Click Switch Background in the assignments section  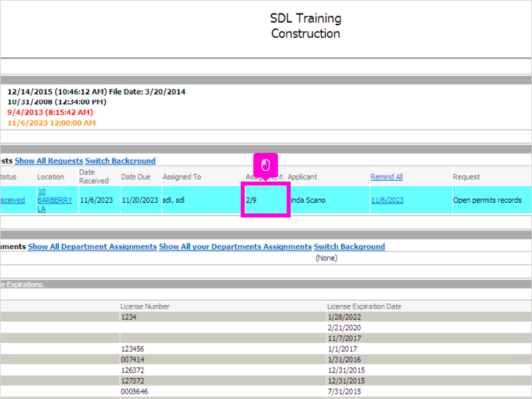coord(350,247)
